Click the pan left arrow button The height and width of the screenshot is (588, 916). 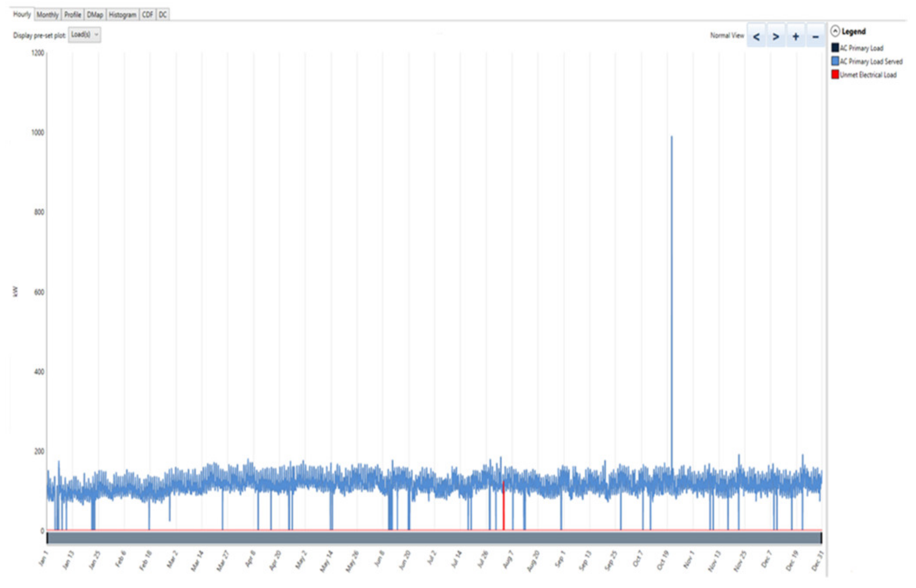pyautogui.click(x=756, y=37)
